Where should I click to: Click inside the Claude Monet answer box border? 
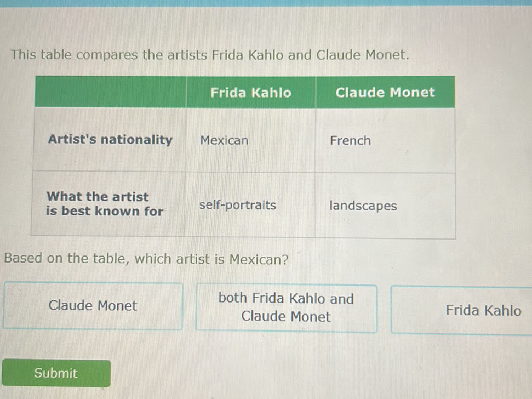point(92,306)
